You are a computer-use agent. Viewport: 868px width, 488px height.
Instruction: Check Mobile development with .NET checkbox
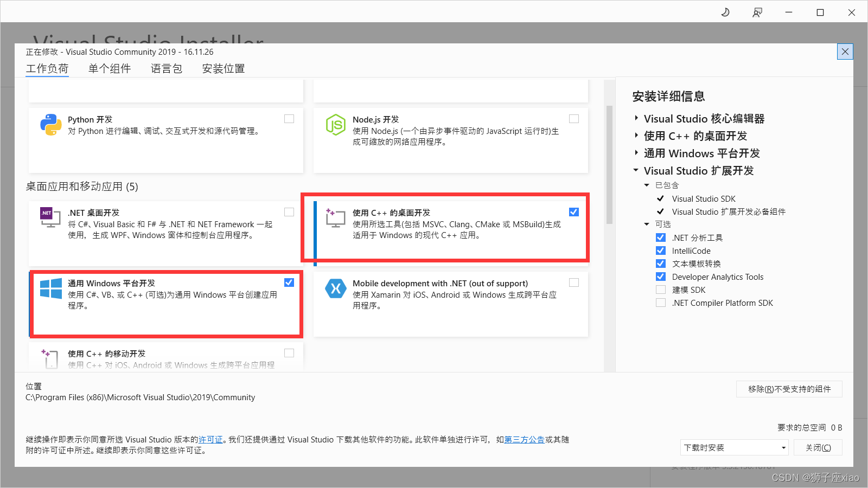coord(574,282)
